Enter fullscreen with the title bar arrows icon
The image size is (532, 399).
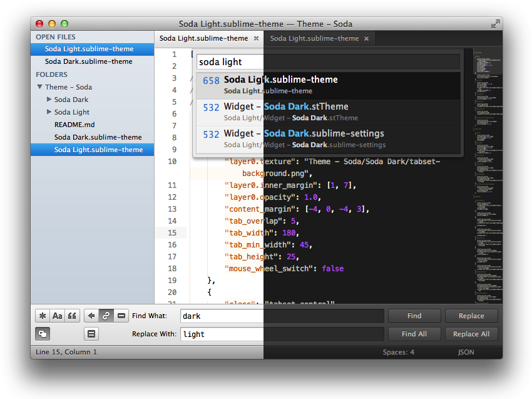pyautogui.click(x=495, y=24)
